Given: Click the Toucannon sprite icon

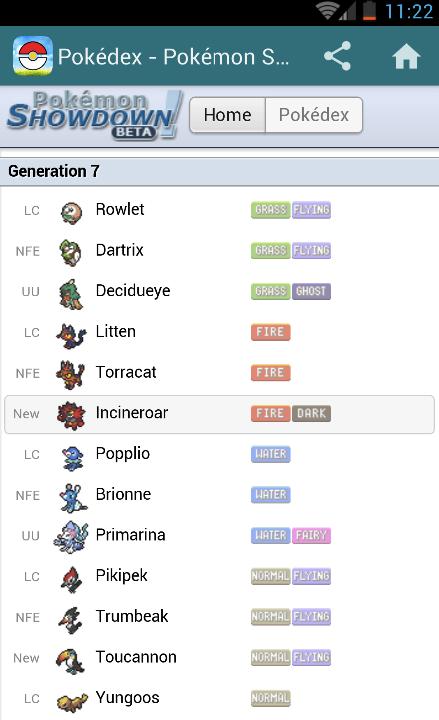Looking at the screenshot, I should click(70, 660).
